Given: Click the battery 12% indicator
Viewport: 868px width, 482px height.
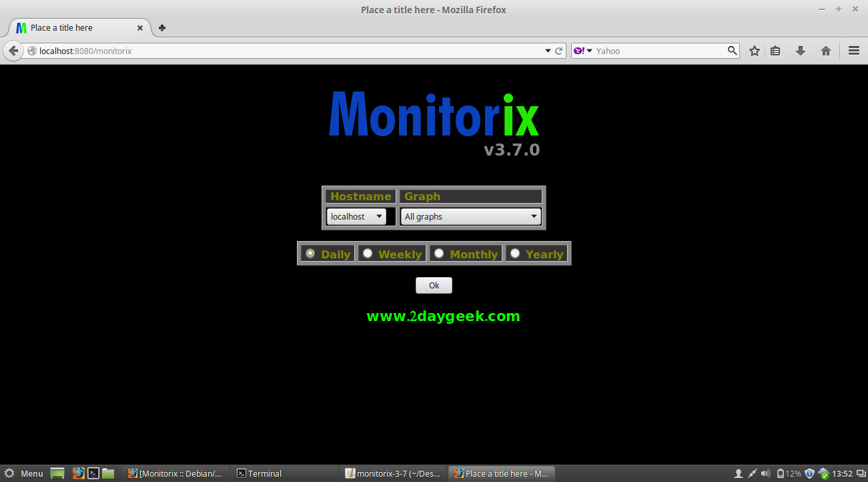Looking at the screenshot, I should (x=788, y=473).
